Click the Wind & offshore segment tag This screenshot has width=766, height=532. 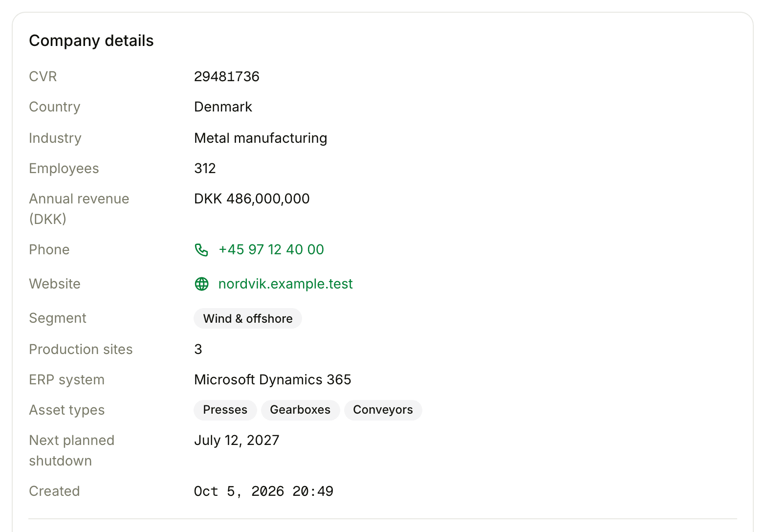tap(248, 318)
